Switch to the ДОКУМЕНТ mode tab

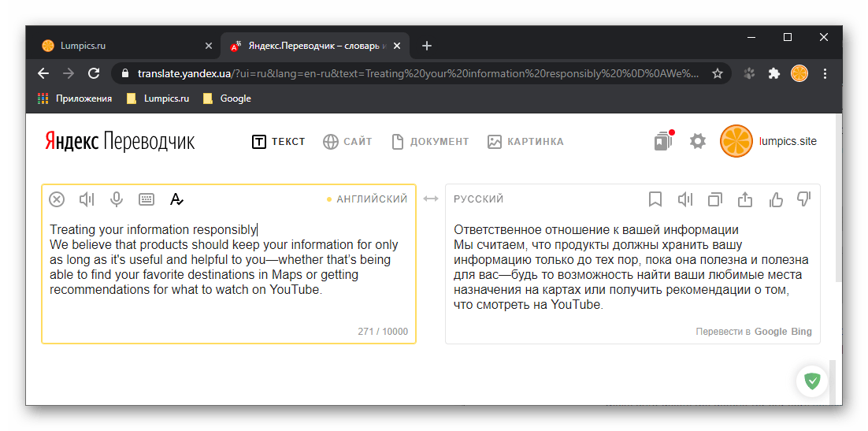[x=430, y=142]
